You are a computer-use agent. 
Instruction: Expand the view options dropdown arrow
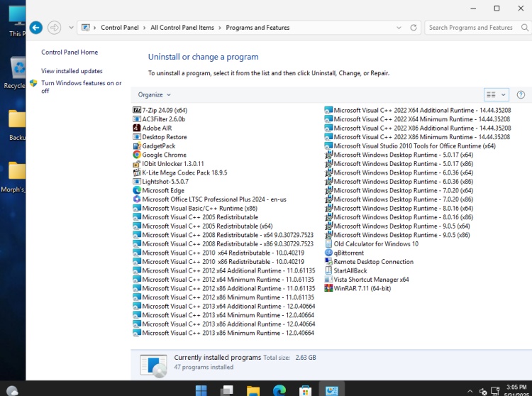point(503,94)
